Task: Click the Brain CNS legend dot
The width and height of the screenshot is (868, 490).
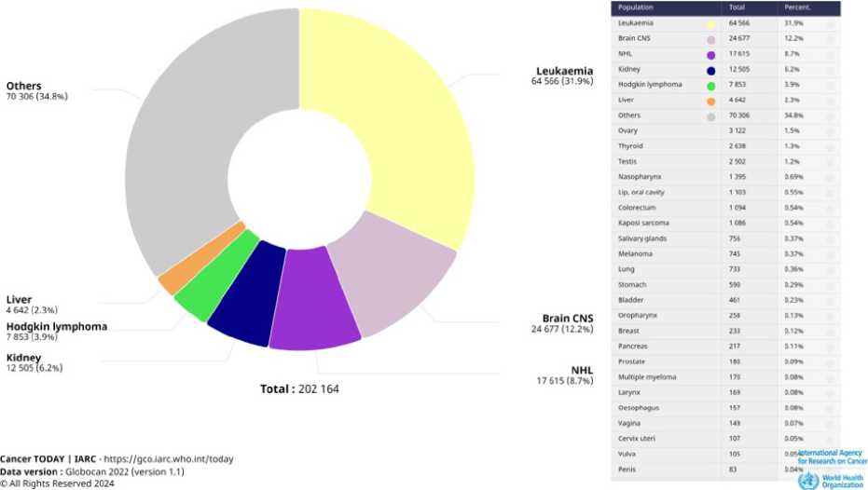Action: pos(710,38)
